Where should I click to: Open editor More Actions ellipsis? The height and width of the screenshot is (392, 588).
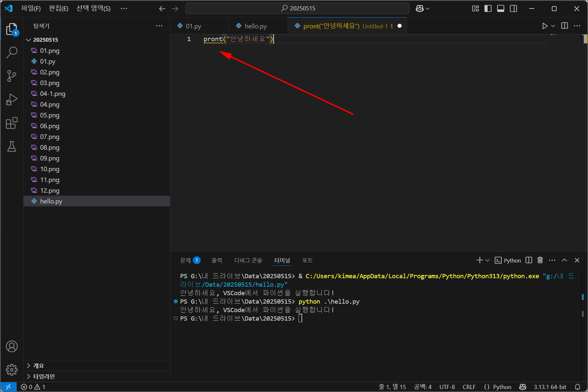pyautogui.click(x=577, y=26)
